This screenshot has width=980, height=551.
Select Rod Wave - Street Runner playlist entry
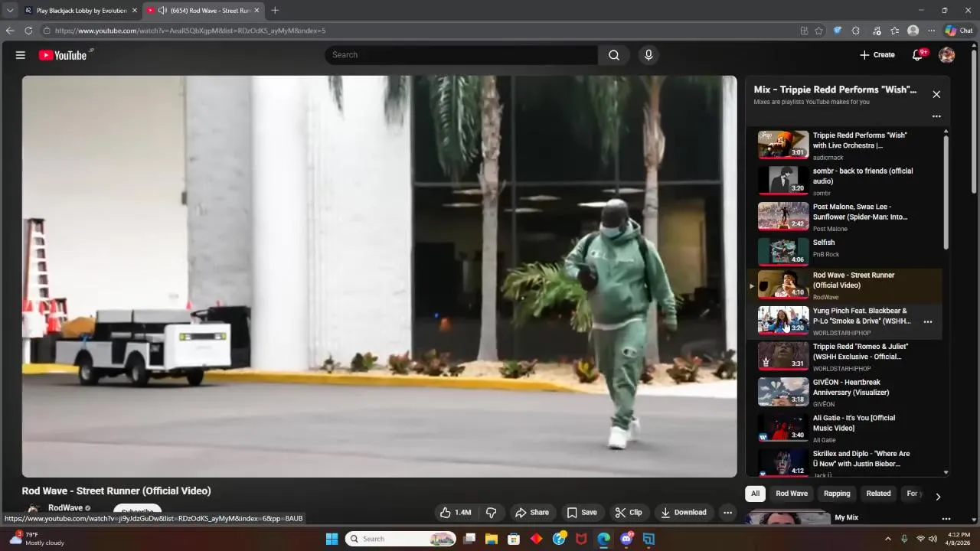point(846,285)
